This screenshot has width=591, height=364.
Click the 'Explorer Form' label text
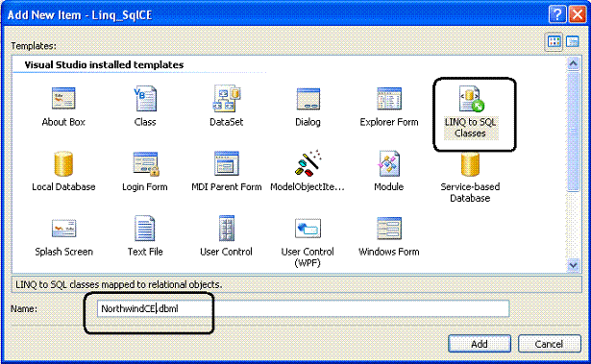tap(389, 122)
